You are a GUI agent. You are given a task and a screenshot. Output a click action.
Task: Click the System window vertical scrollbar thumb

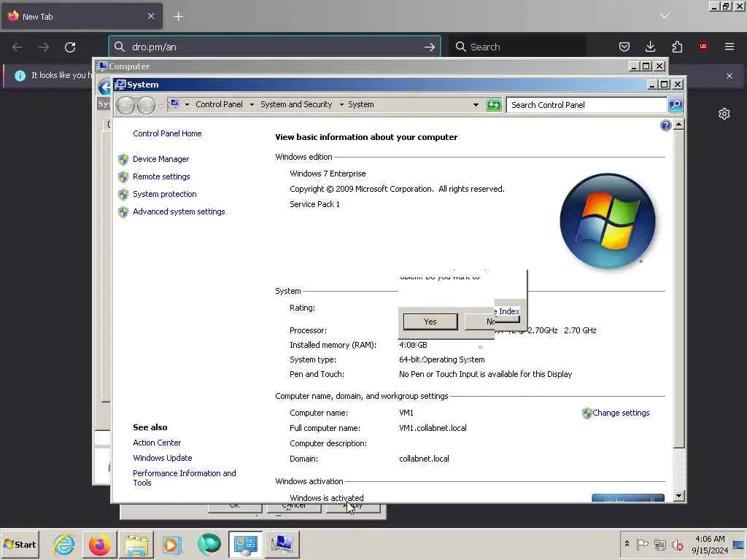[x=679, y=289]
